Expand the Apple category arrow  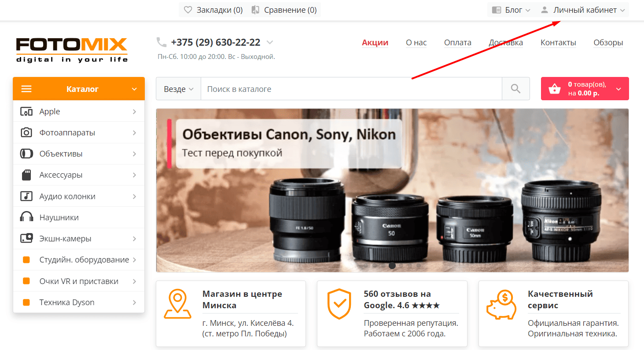[x=134, y=112]
